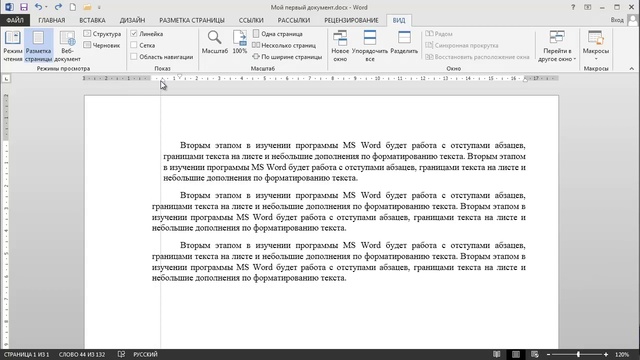
Task: Go to the РЕЦЕНЗИРОВАНИЕ tab
Action: coord(351,20)
